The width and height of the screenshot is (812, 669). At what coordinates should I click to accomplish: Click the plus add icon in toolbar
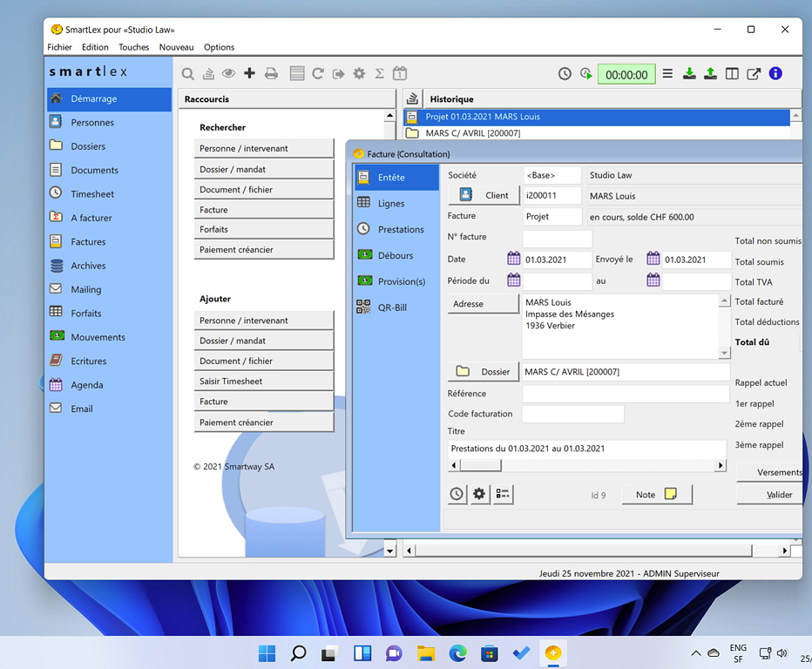tap(249, 74)
